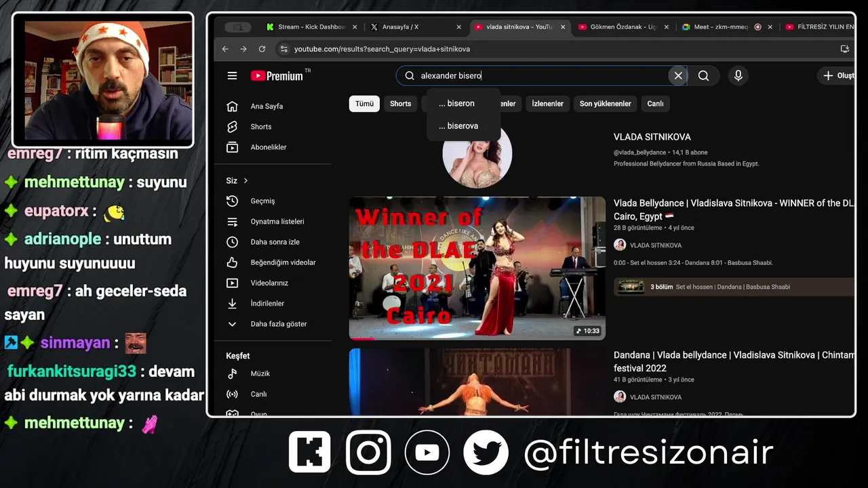This screenshot has width=868, height=488.
Task: Start voice search with the microphone icon
Action: pyautogui.click(x=738, y=76)
